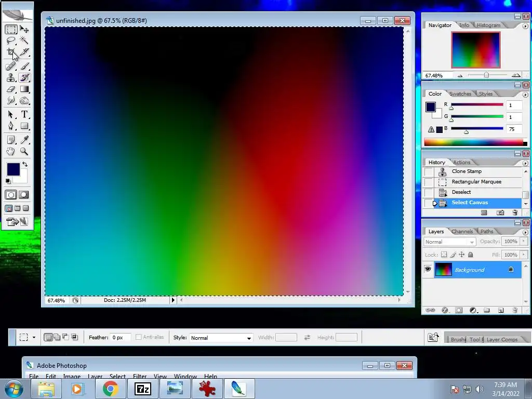
Task: Select the Healing Brush tool
Action: [11, 66]
